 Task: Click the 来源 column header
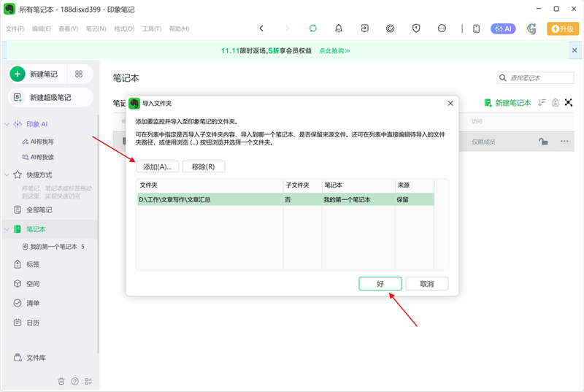pyautogui.click(x=415, y=185)
